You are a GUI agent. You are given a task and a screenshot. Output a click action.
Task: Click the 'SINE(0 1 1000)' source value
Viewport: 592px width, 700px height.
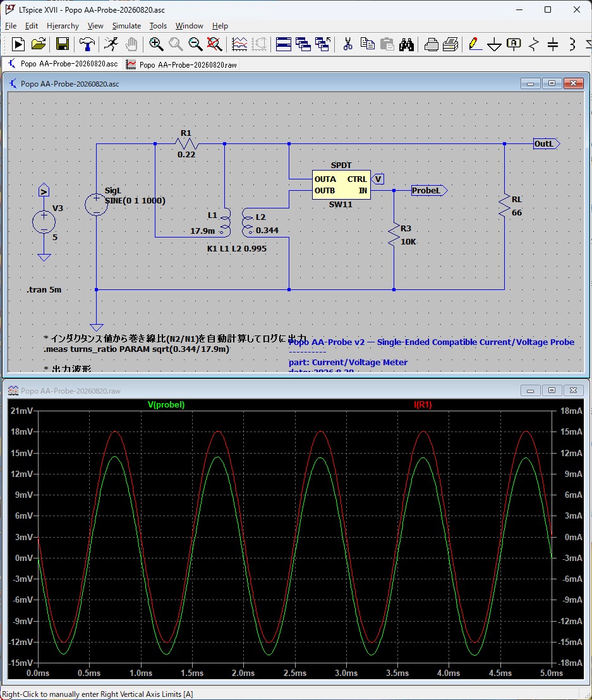click(135, 200)
